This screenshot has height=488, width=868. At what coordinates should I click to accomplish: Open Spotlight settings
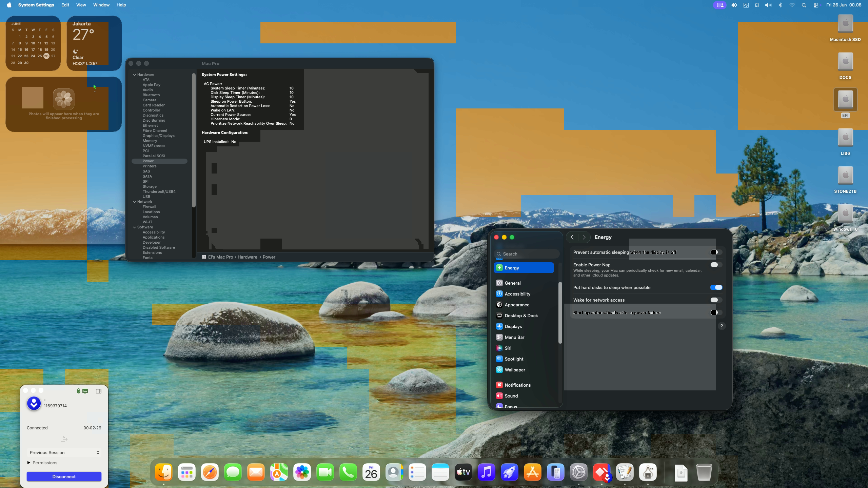(x=524, y=359)
